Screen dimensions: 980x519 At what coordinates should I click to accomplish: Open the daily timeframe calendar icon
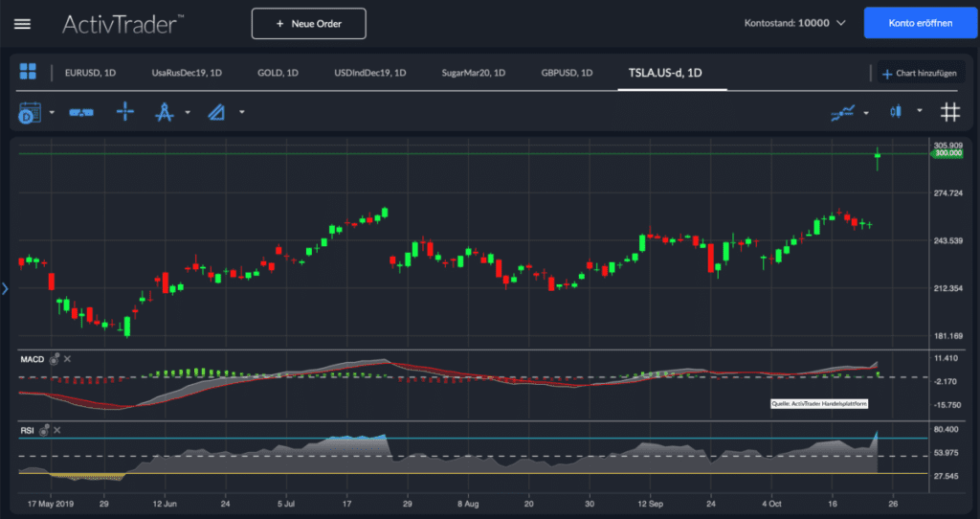pyautogui.click(x=29, y=113)
